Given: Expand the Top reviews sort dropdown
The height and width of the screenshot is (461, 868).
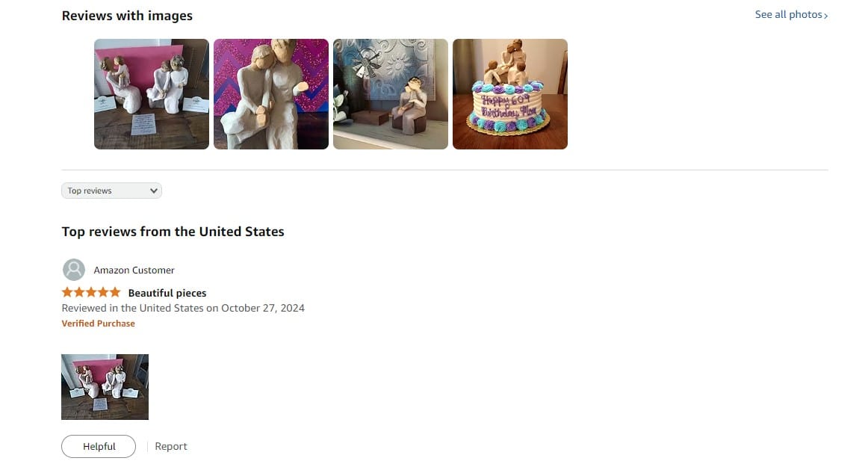Looking at the screenshot, I should pos(111,191).
